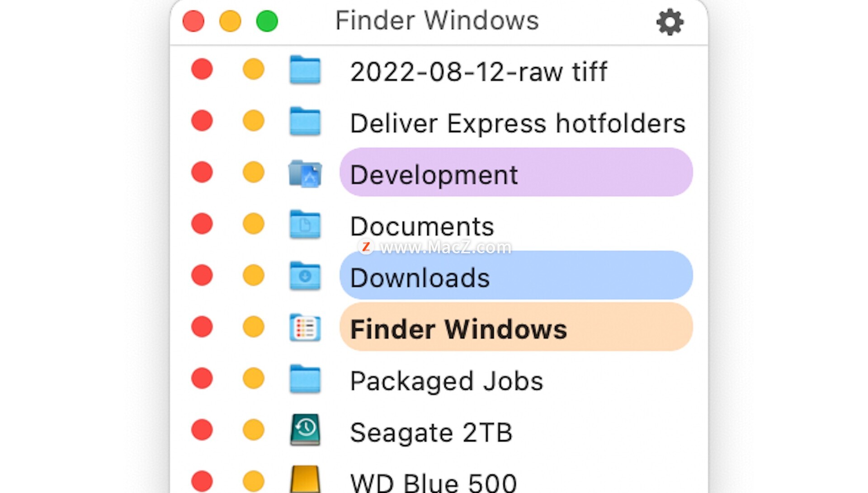Select the bold Finder Windows orange row
This screenshot has width=868, height=493.
pos(516,327)
